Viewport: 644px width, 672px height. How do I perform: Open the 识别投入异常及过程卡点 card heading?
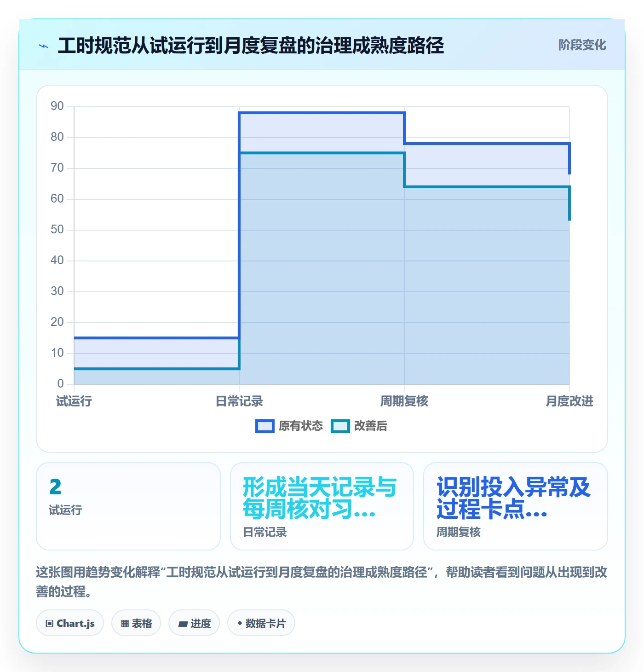pos(513,498)
